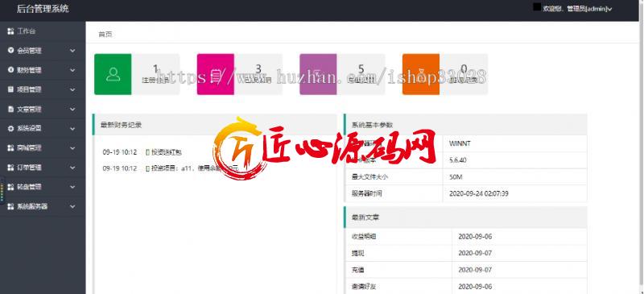Click the purple statistics tile icon
644x294 pixels.
(318, 74)
